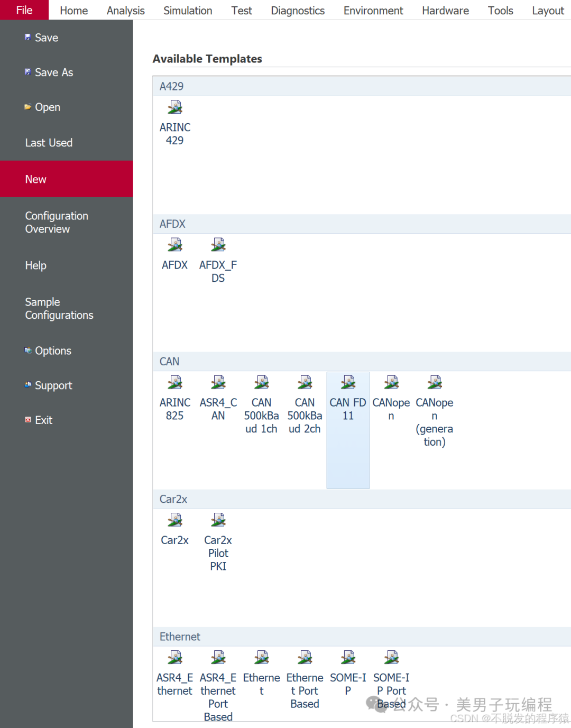The width and height of the screenshot is (571, 728).
Task: Open the Test ribbon tab
Action: 242,11
